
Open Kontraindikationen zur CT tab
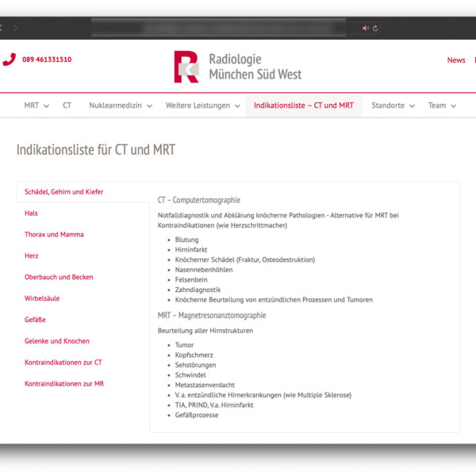[x=63, y=363]
